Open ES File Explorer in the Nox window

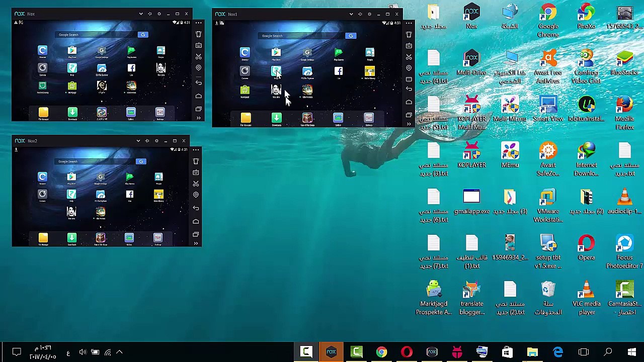click(x=102, y=68)
